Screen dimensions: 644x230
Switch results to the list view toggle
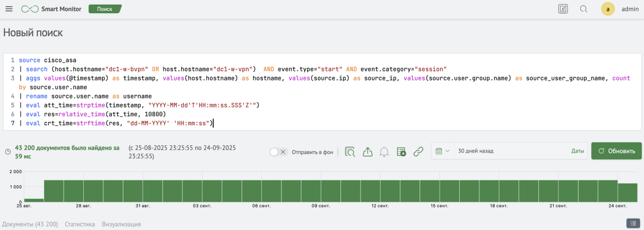(x=633, y=223)
